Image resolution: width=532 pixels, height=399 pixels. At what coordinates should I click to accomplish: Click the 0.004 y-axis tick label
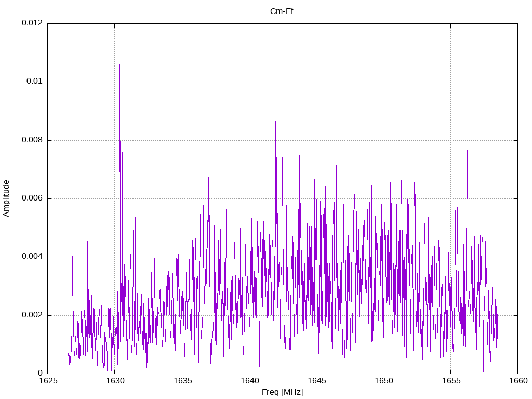pos(32,257)
